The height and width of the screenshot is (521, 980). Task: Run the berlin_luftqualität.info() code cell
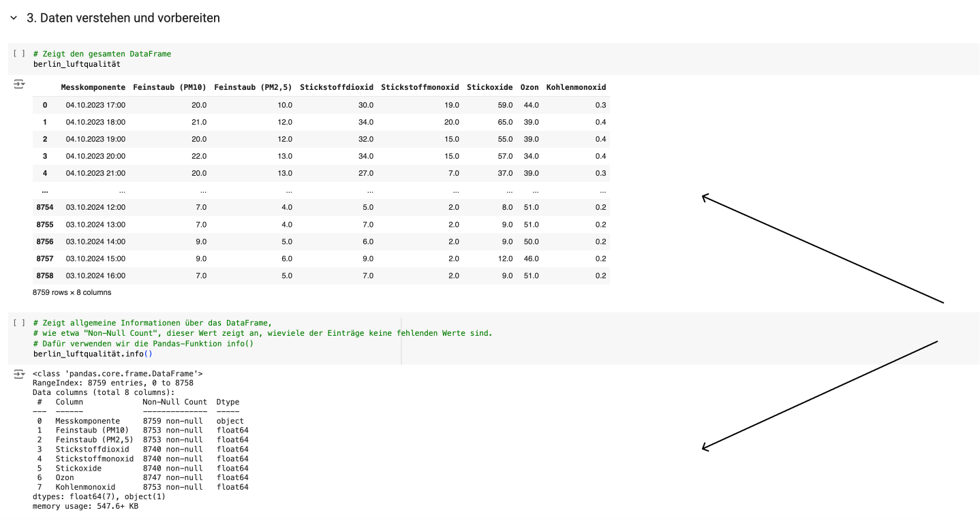(x=19, y=323)
